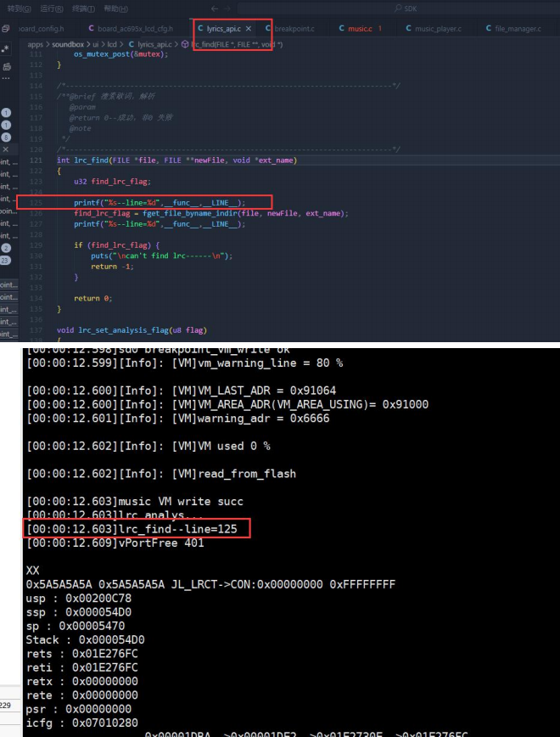Click terminal line 'lrc_find--line=125'

(x=132, y=529)
